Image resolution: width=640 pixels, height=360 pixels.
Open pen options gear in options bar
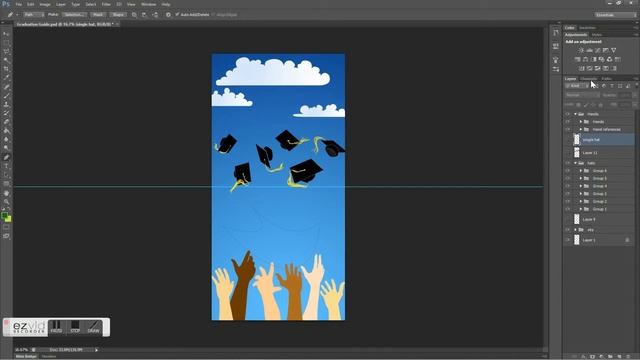(x=168, y=15)
